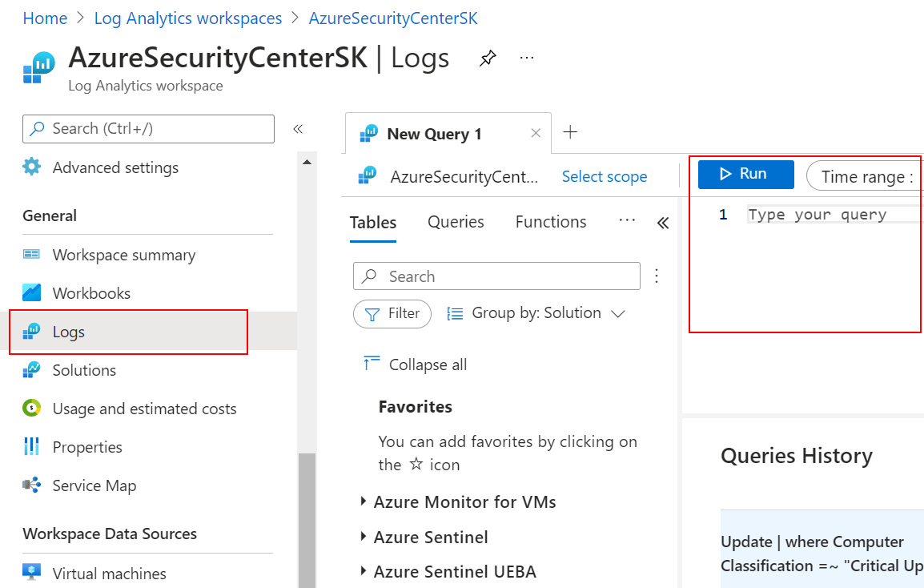Open the ellipsis menu beside the page title
This screenshot has height=588, width=924.
coord(527,58)
